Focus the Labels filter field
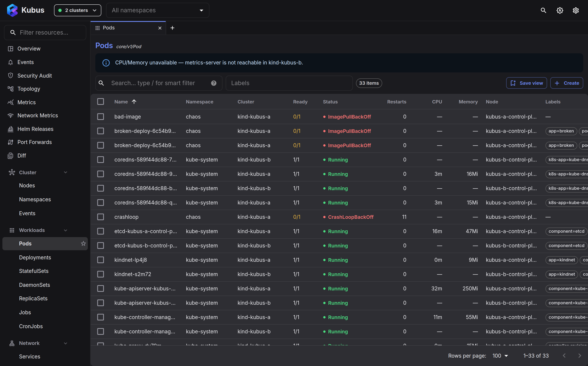588x366 pixels. coord(289,83)
